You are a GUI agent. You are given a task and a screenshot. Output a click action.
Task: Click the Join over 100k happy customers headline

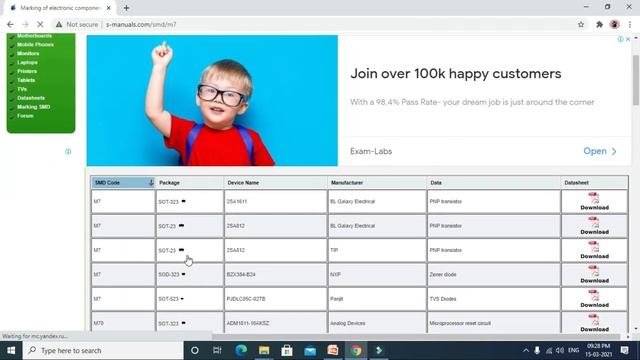(456, 74)
